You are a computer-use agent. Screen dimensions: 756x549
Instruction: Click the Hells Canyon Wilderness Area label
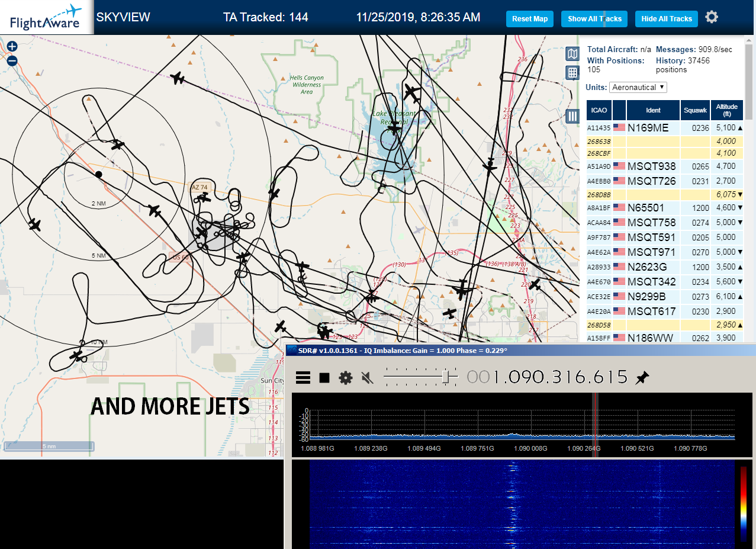coord(307,85)
